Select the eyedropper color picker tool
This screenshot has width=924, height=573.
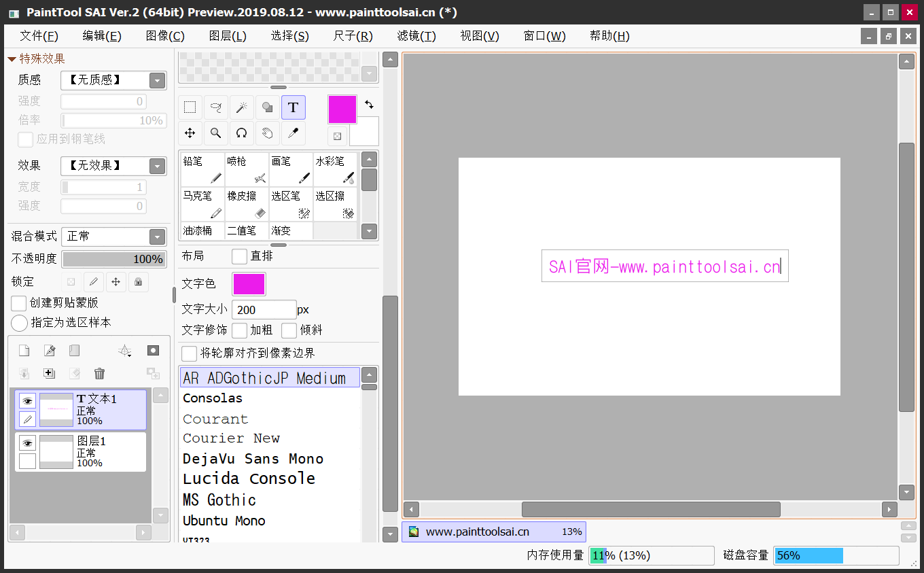click(x=294, y=133)
